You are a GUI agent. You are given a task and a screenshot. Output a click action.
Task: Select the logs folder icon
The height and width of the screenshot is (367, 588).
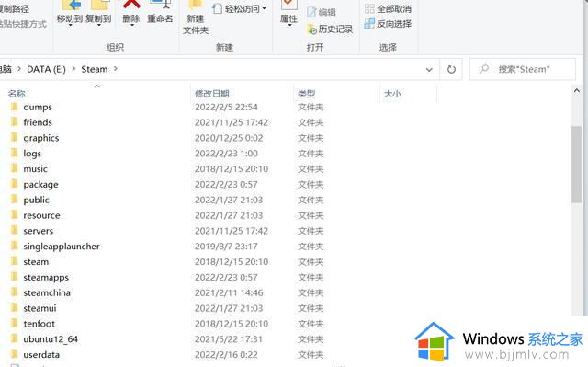tap(15, 153)
